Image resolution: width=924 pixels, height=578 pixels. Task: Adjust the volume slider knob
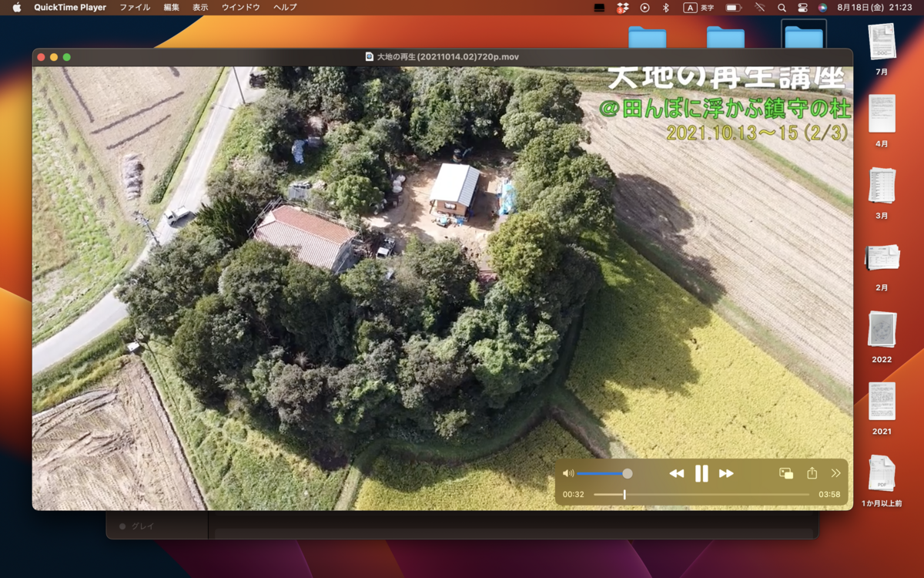click(628, 473)
